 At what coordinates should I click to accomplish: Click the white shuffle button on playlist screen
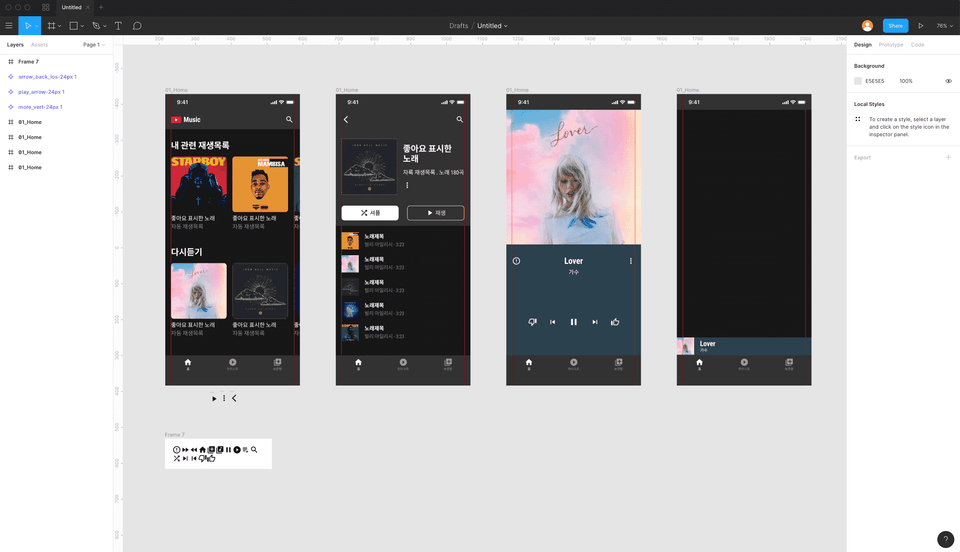click(370, 213)
